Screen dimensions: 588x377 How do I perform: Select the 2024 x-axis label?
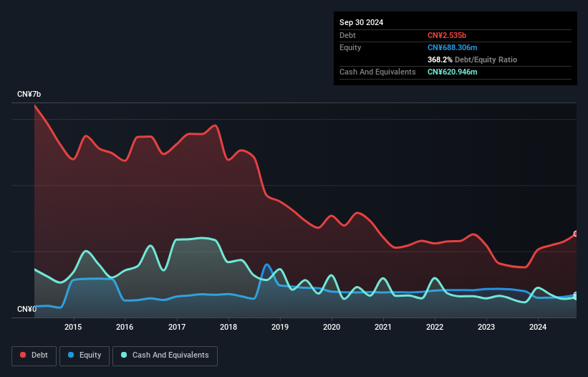(x=538, y=327)
